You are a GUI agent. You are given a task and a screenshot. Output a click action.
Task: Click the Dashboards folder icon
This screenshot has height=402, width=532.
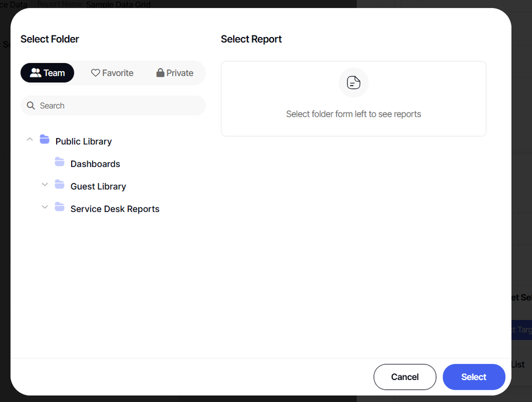[x=60, y=162]
